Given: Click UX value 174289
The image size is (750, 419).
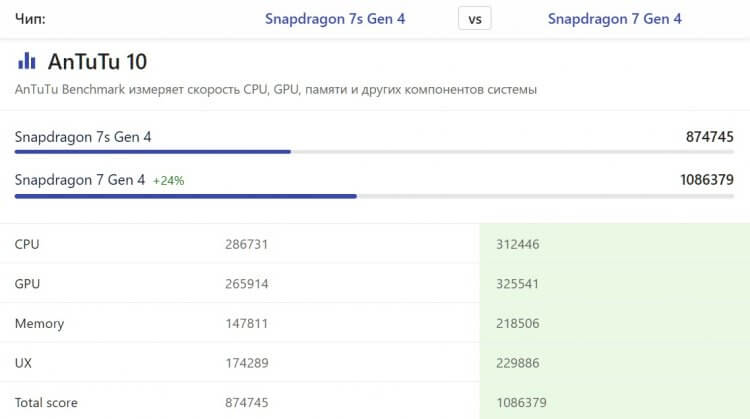Looking at the screenshot, I should pyautogui.click(x=246, y=363).
